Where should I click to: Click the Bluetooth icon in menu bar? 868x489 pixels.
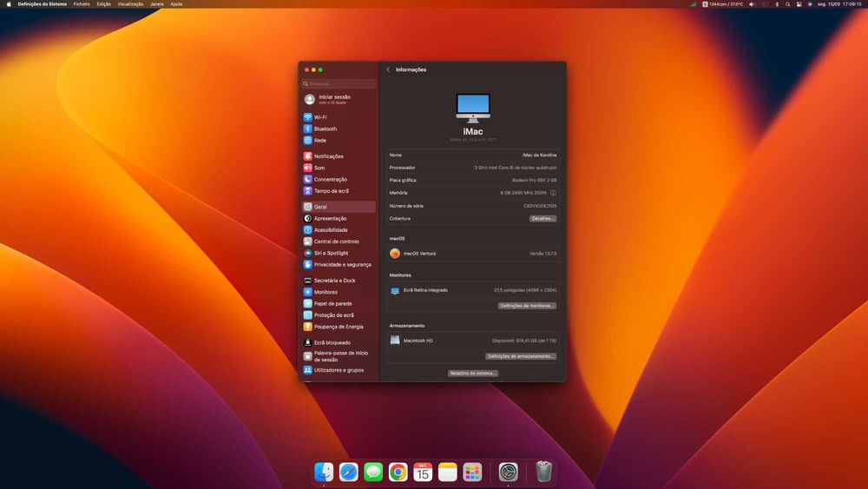(x=777, y=3)
